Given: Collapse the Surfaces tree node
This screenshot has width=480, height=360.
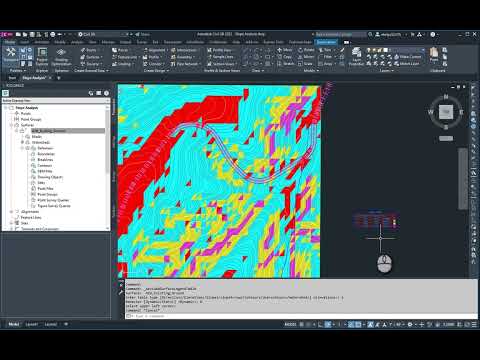Looking at the screenshot, I should [11, 125].
